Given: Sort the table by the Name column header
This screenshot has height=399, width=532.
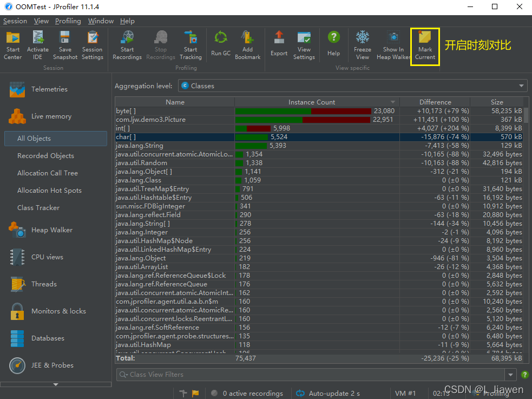Looking at the screenshot, I should tap(175, 102).
